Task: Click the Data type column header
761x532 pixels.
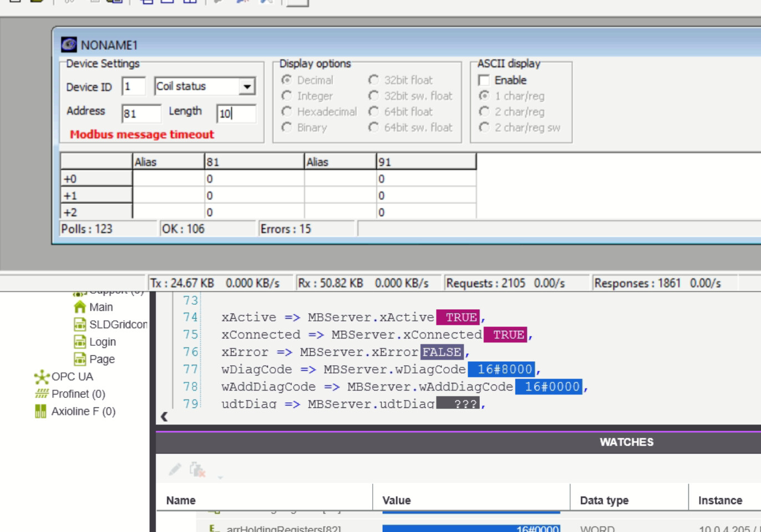Action: (x=604, y=500)
